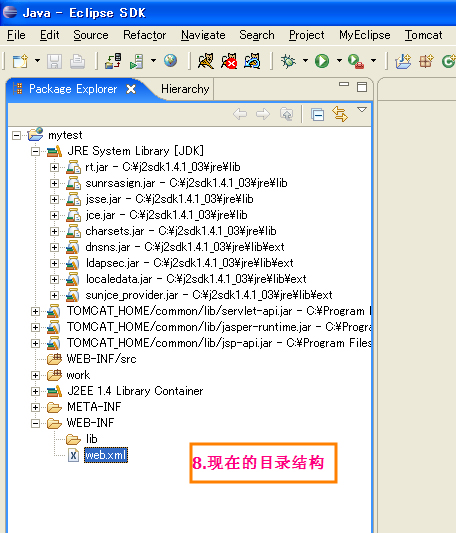Click the green Run button icon

tap(322, 61)
